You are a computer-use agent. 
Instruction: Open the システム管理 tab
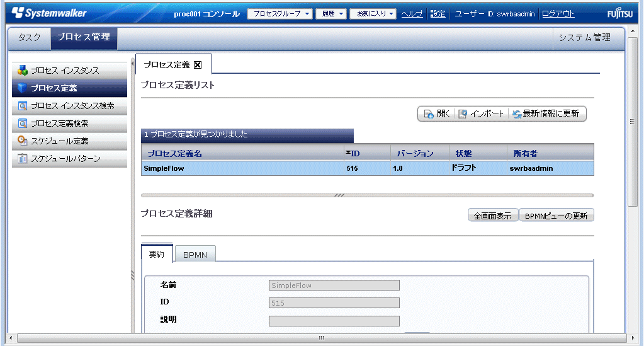[x=584, y=38]
